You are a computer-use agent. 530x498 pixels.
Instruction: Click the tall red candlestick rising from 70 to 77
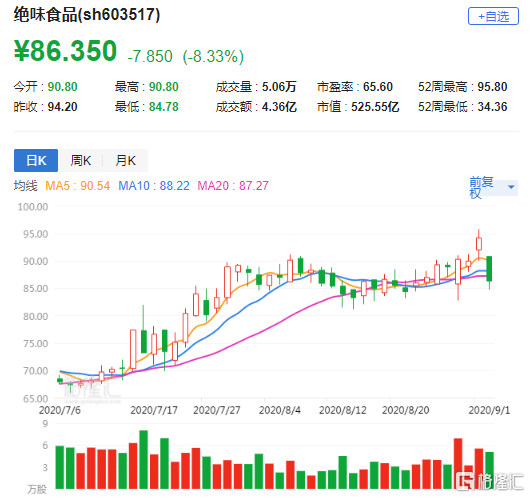pyautogui.click(x=133, y=349)
